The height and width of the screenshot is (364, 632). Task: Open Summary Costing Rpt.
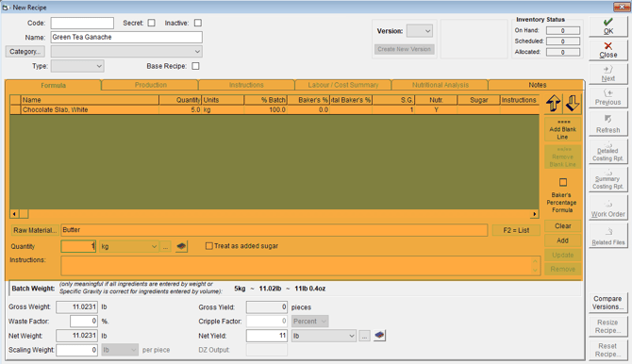coord(607,179)
